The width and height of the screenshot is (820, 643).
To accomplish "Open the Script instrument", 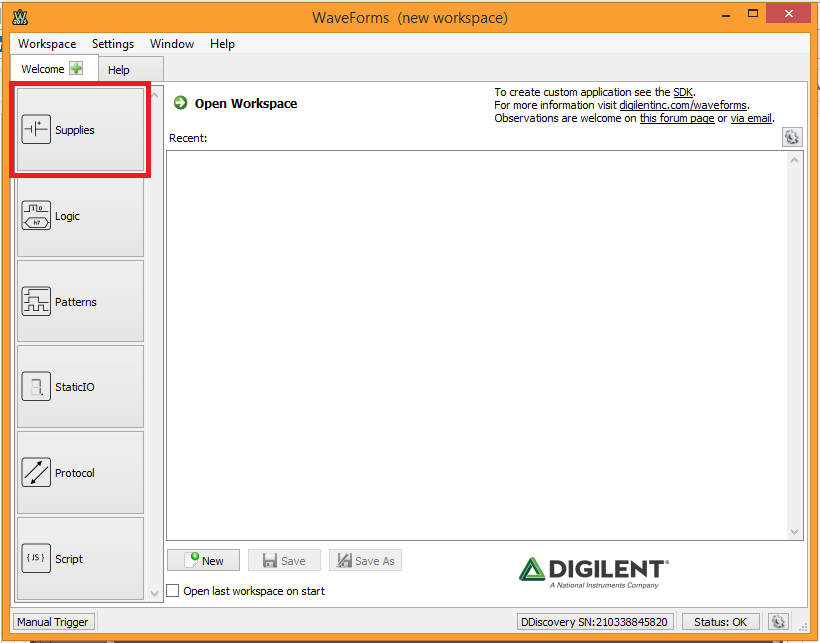I will 80,559.
